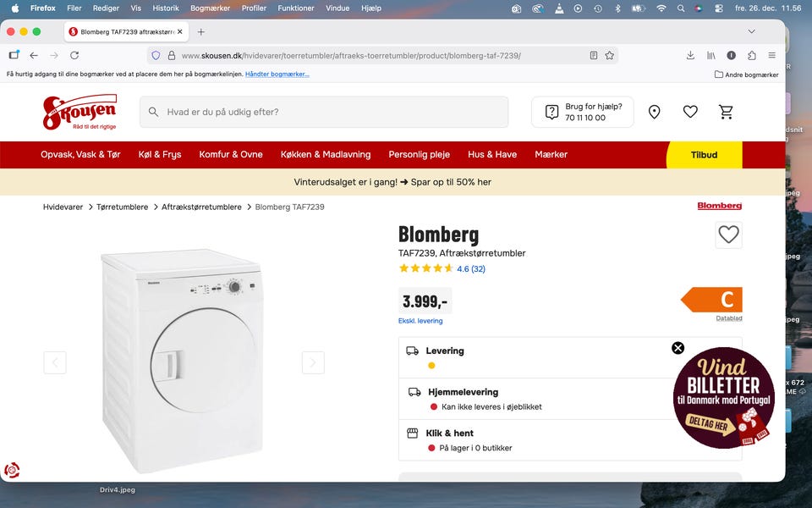Open Personlig pleje category

click(x=419, y=154)
